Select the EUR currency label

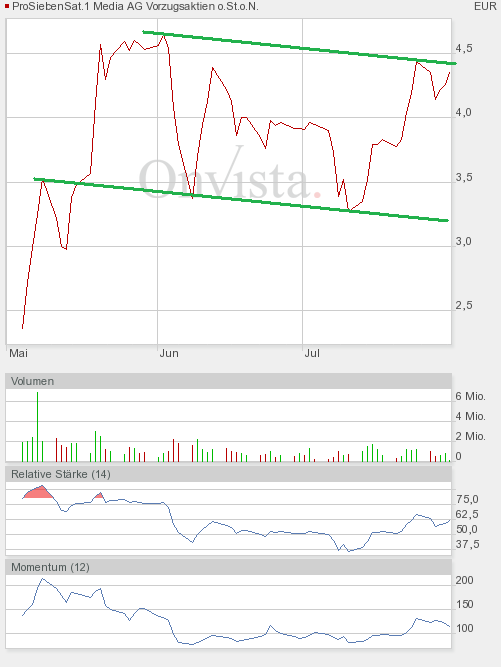click(x=485, y=6)
